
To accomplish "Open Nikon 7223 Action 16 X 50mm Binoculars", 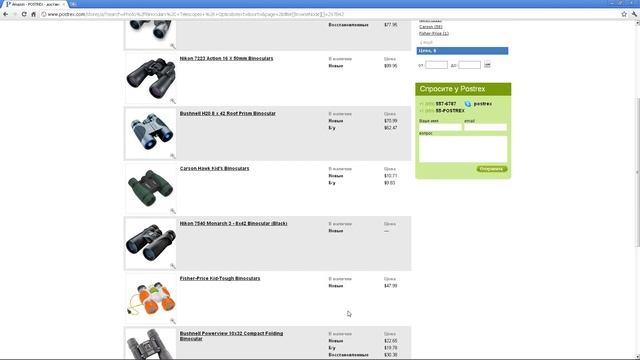I will tap(227, 58).
